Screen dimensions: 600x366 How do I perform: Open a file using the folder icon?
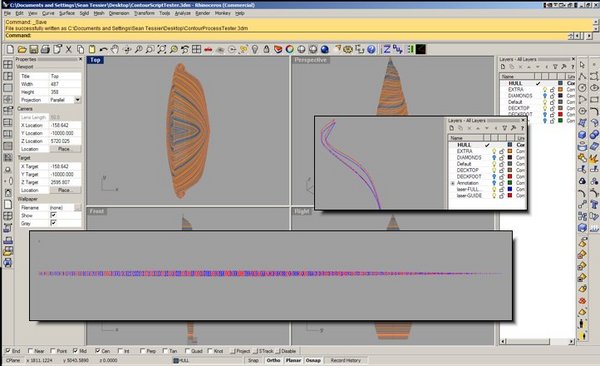click(x=22, y=49)
